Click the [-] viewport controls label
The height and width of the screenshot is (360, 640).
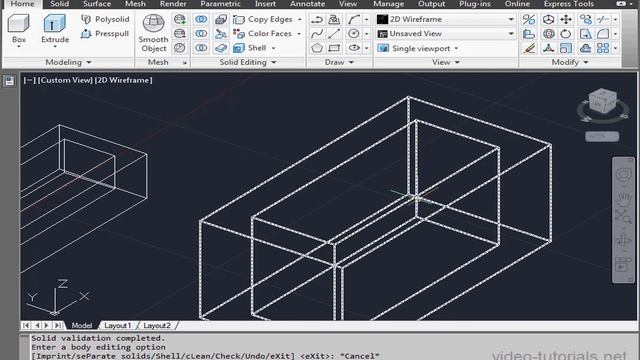pos(29,80)
